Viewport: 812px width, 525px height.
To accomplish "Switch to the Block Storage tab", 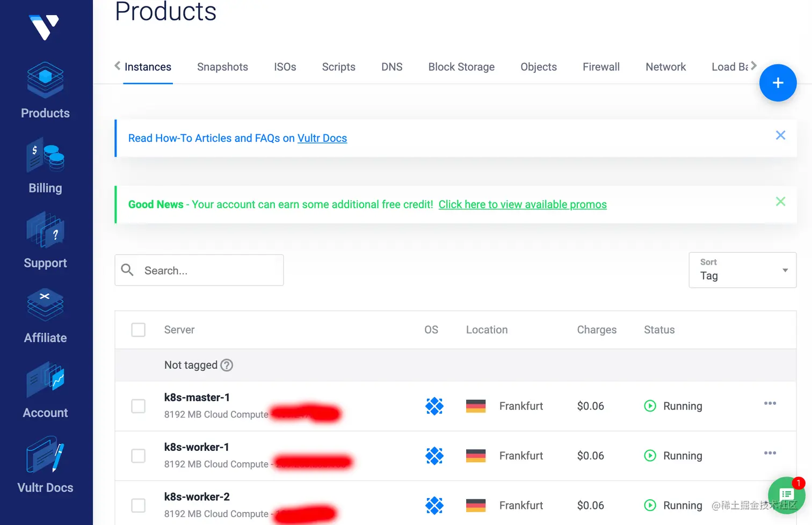I will pyautogui.click(x=461, y=67).
